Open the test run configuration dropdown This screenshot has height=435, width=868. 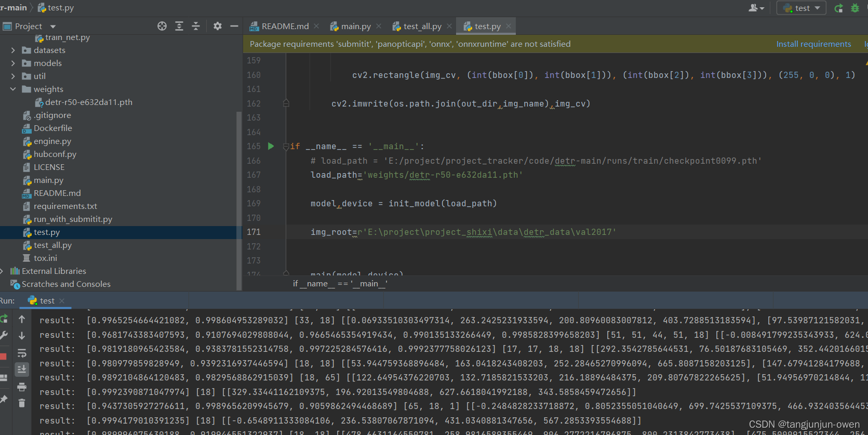pyautogui.click(x=801, y=8)
